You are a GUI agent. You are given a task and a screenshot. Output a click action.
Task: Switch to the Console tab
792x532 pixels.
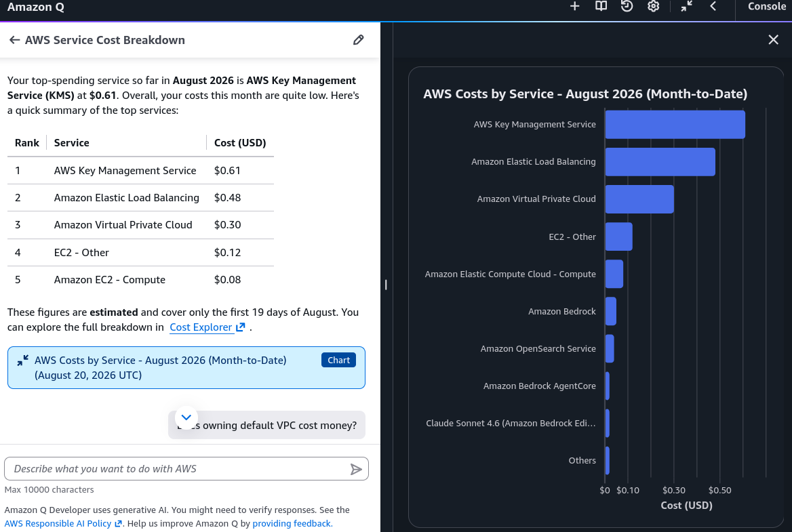pyautogui.click(x=766, y=7)
